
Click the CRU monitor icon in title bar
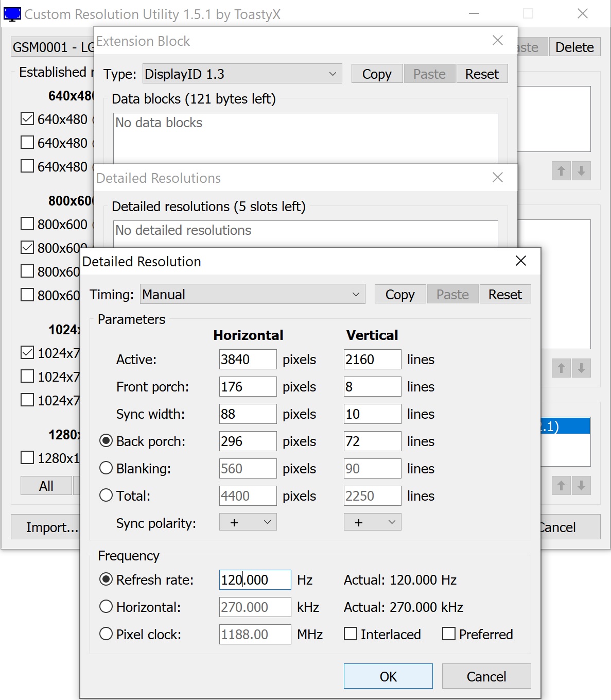tap(12, 14)
